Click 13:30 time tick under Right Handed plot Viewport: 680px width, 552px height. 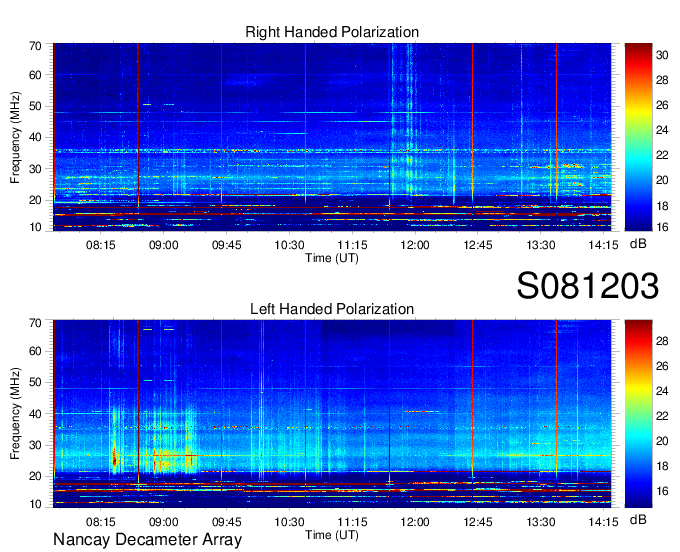[541, 245]
